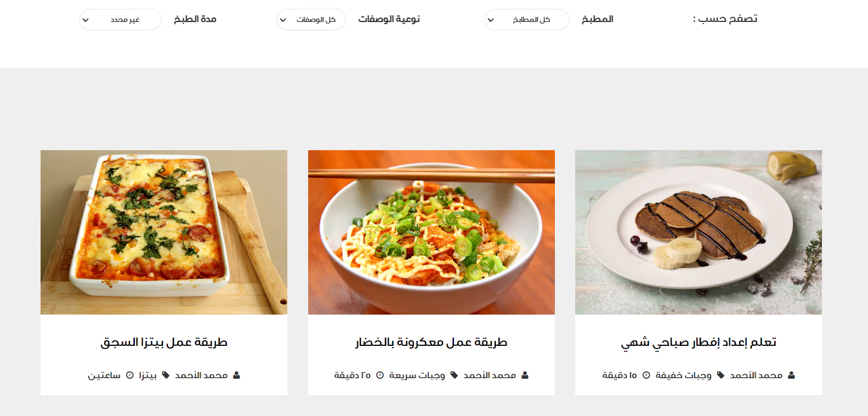This screenshot has width=868, height=416.
Task: Click the tag icon beside وجبات سريعة
Action: click(454, 375)
